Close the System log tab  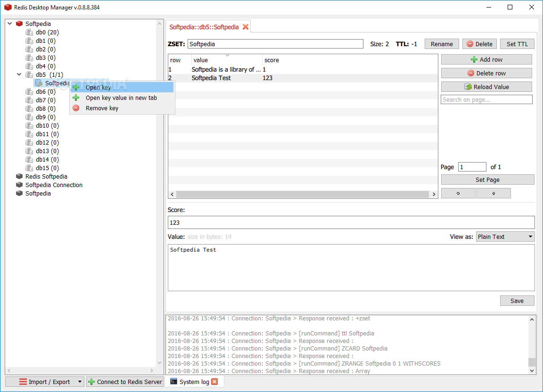coord(215,382)
